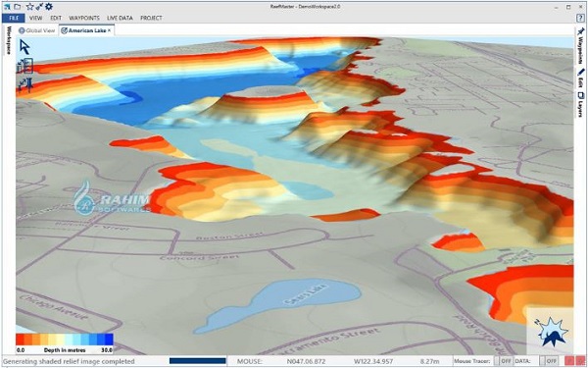Click the last red status indicator
This screenshot has width=588, height=368.
tap(580, 361)
